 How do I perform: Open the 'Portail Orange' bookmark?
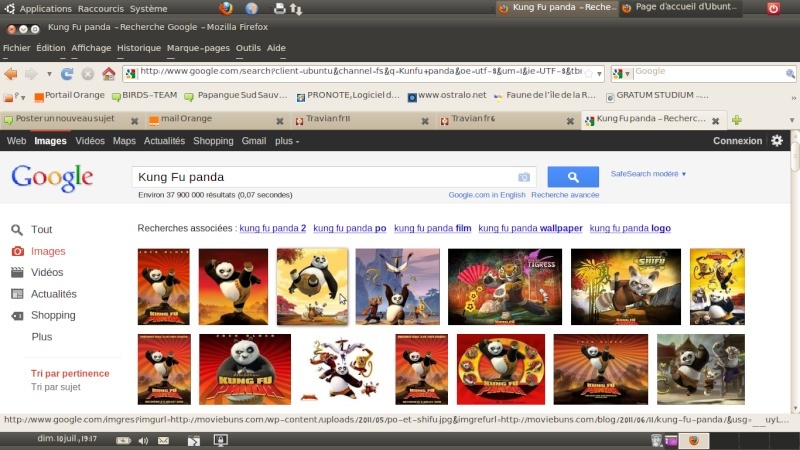[x=69, y=95]
